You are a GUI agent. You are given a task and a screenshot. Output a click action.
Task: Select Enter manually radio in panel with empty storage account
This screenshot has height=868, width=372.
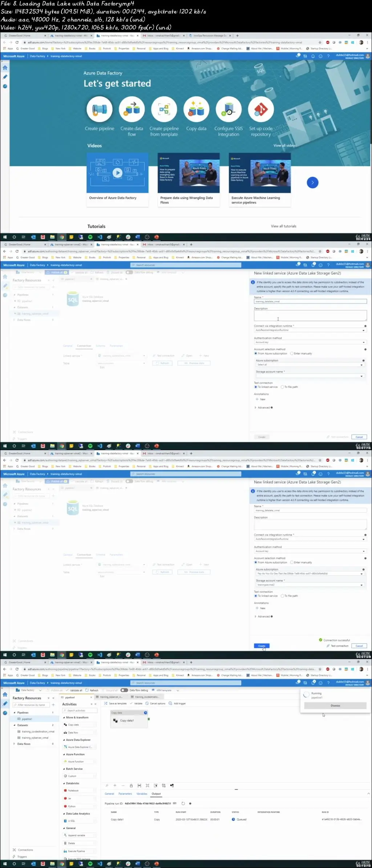pos(292,353)
